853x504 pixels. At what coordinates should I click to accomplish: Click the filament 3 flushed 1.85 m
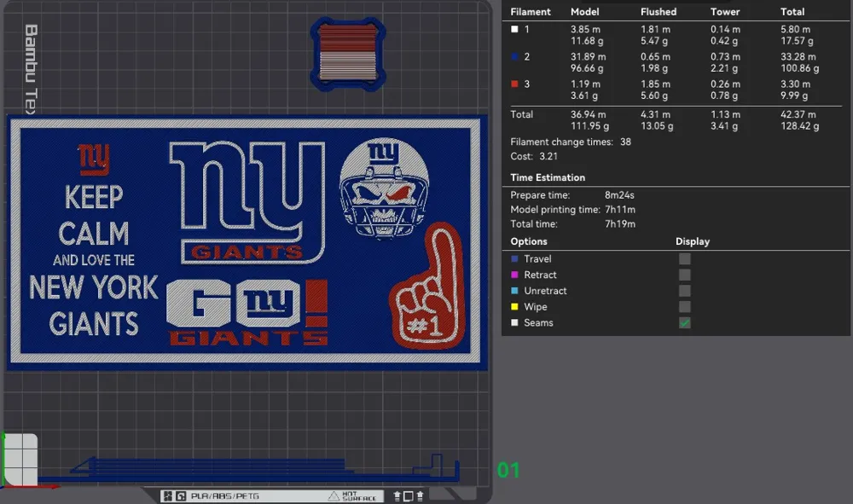coord(655,84)
